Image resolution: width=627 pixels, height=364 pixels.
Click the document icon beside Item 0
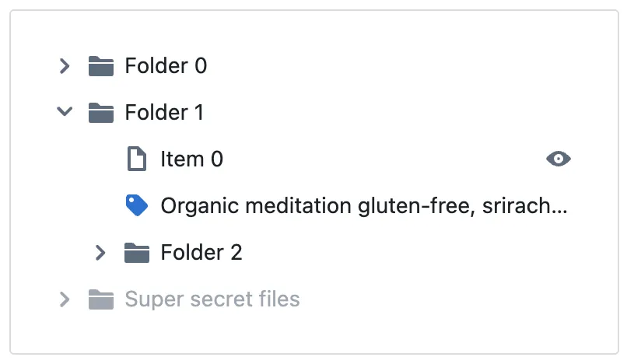click(137, 159)
